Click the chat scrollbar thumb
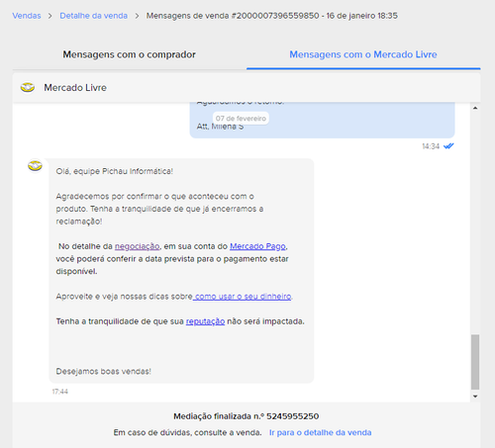 click(x=475, y=362)
